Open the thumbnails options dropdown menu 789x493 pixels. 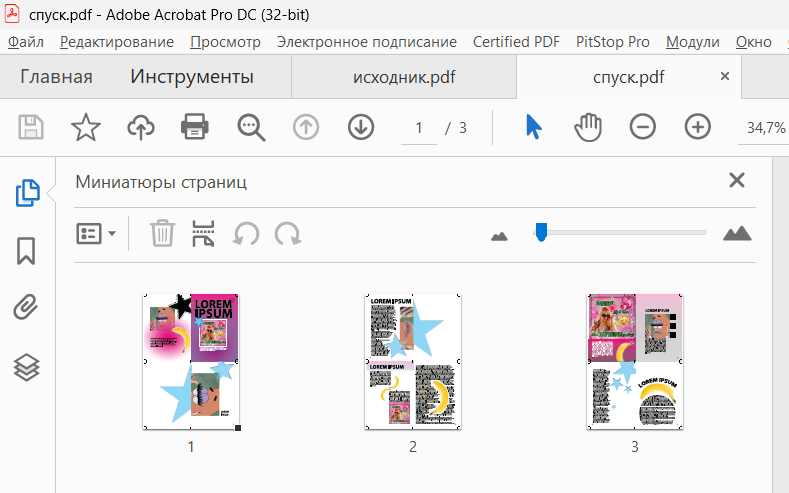(x=96, y=233)
